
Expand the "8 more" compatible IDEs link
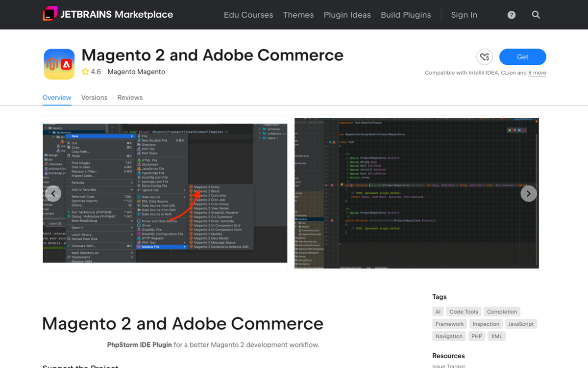[537, 73]
